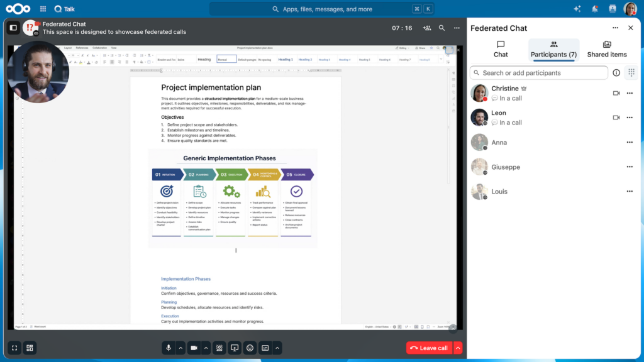Click the Federated Chat conversation avatar
The width and height of the screenshot is (644, 362).
click(30, 28)
